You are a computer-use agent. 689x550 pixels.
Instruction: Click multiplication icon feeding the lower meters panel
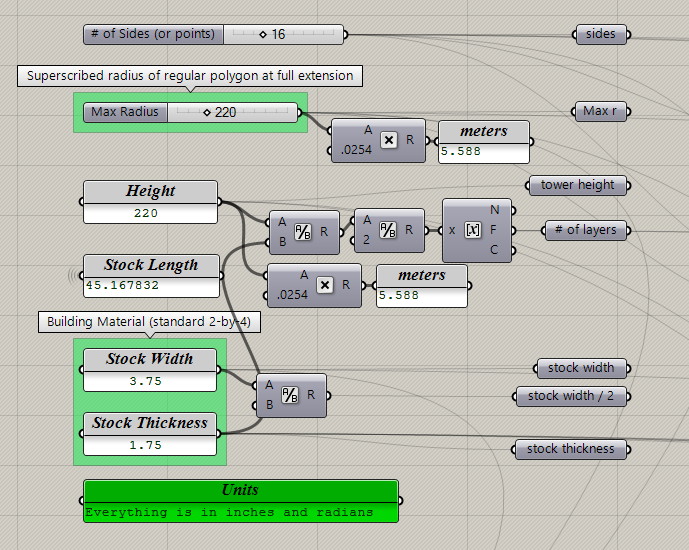[x=325, y=285]
